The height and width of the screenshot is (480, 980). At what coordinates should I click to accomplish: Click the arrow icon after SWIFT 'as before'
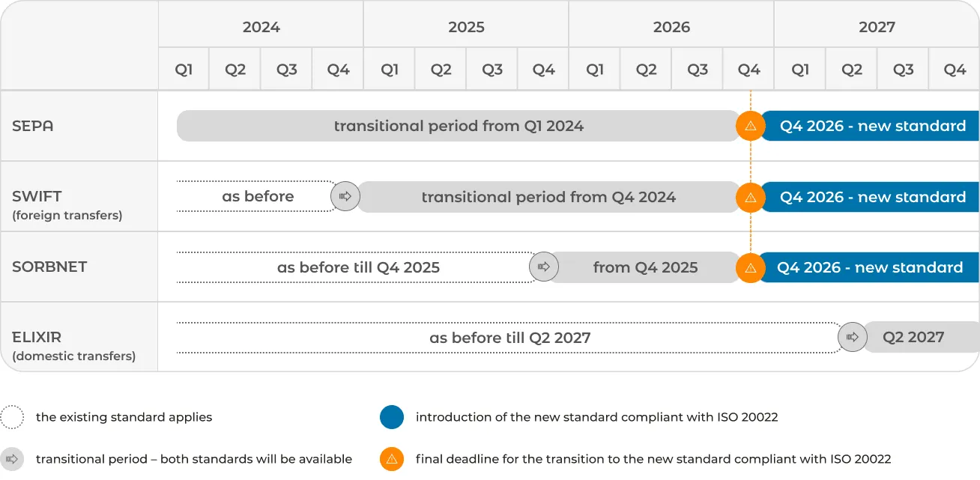(x=345, y=196)
